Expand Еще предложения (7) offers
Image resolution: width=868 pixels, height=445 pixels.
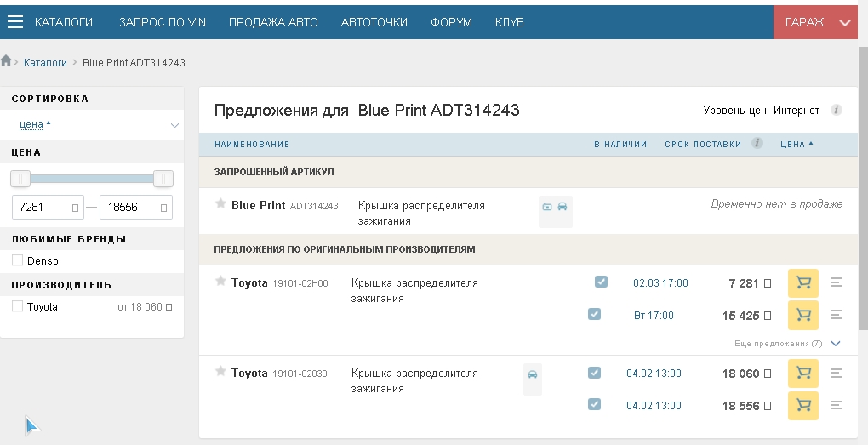click(835, 344)
